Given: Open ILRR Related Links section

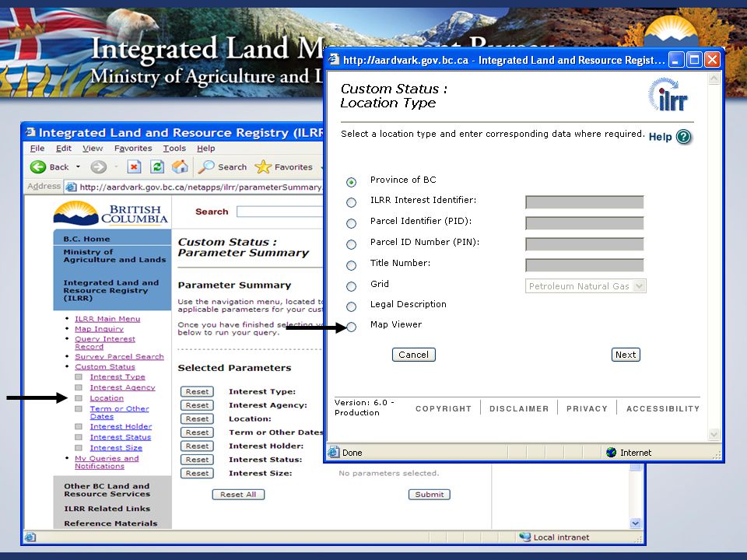Looking at the screenshot, I should click(x=107, y=509).
